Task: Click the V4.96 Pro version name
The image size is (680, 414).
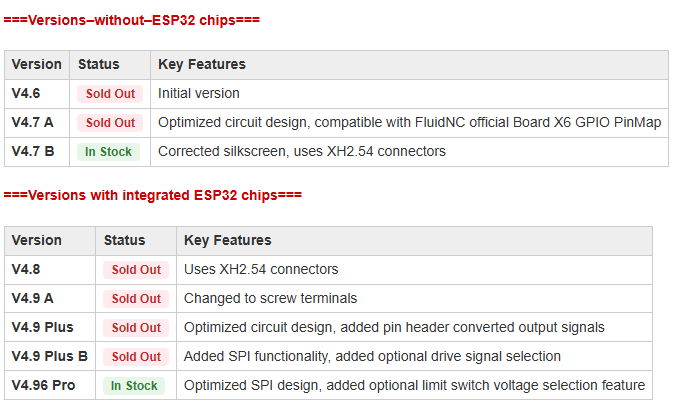Action: pyautogui.click(x=45, y=385)
